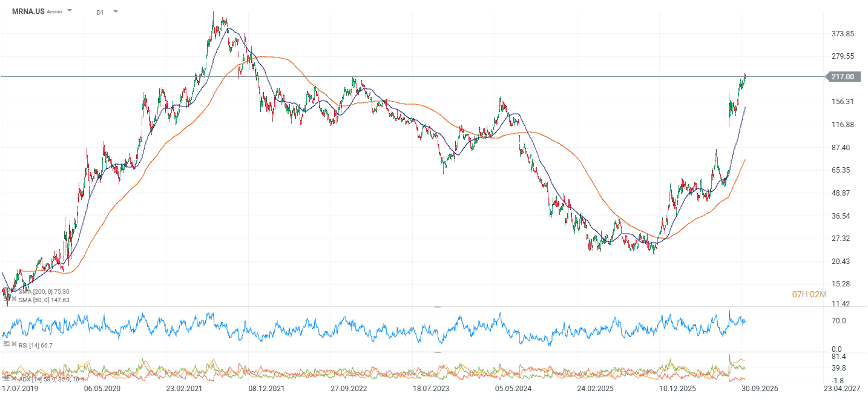
Task: Click the 18.07.2023 date label
Action: pyautogui.click(x=432, y=388)
